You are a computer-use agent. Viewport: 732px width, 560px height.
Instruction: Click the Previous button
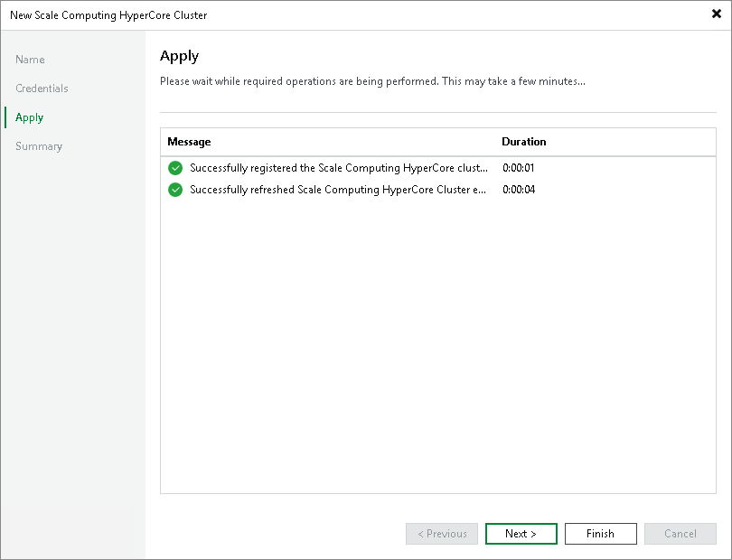tap(442, 534)
